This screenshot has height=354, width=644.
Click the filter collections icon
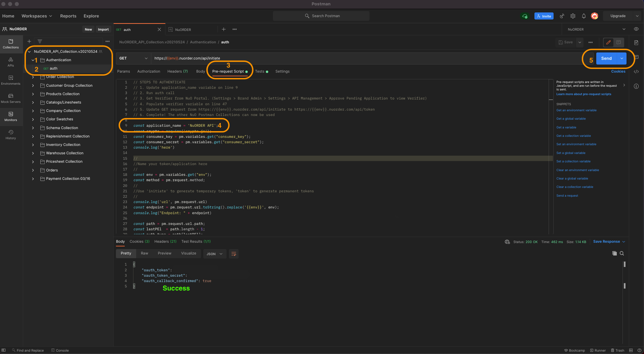pos(40,41)
